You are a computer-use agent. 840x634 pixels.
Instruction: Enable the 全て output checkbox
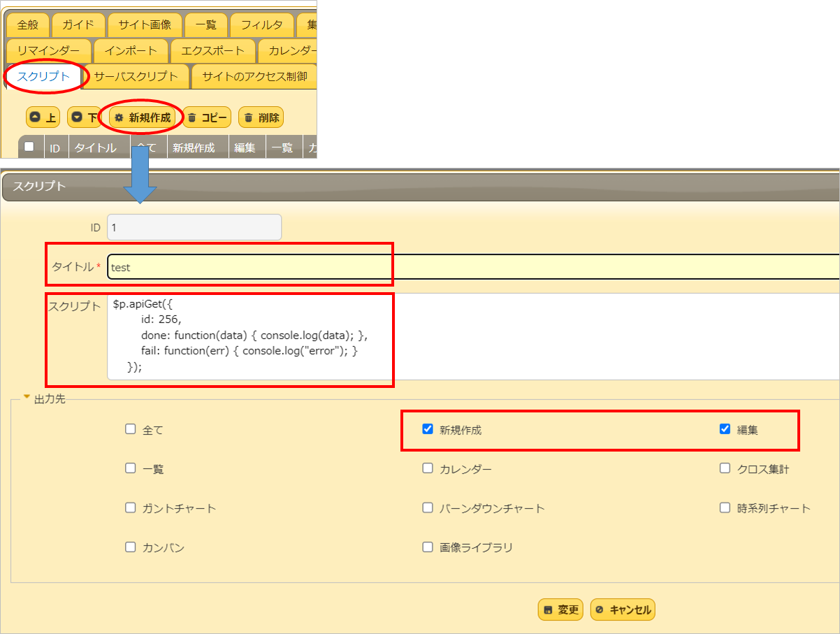pyautogui.click(x=131, y=429)
